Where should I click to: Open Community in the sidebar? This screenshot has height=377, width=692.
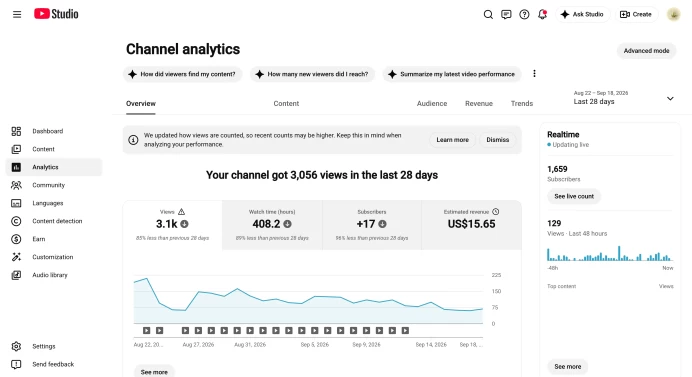click(x=54, y=185)
